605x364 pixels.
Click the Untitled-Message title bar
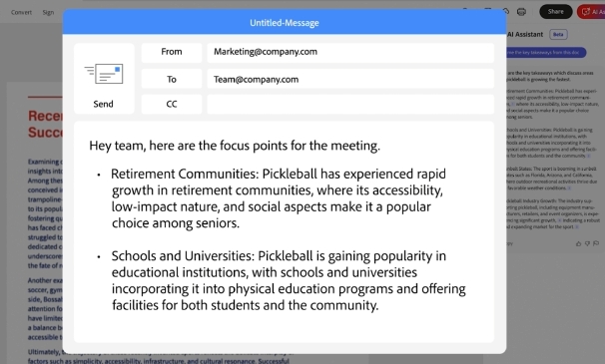tap(285, 22)
